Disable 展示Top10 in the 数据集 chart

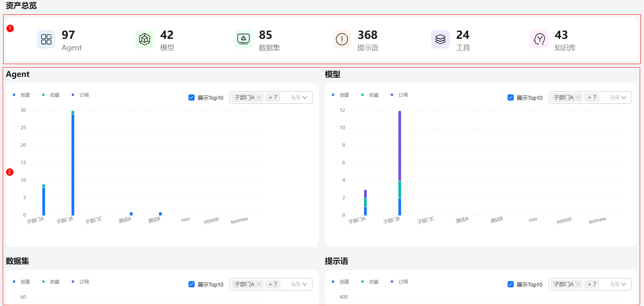pos(192,284)
